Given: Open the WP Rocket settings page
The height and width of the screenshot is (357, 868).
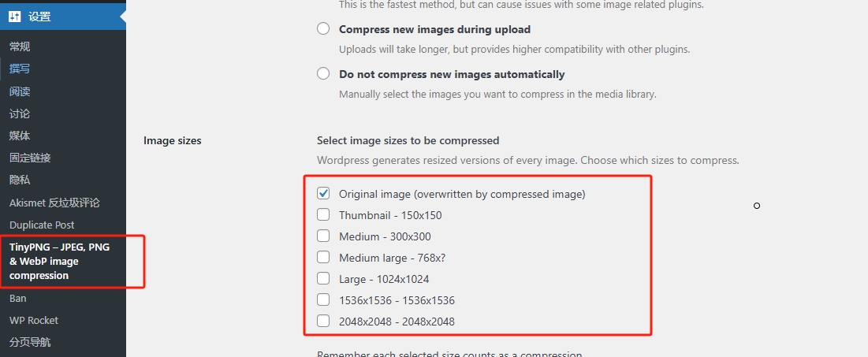Looking at the screenshot, I should pyautogui.click(x=34, y=320).
